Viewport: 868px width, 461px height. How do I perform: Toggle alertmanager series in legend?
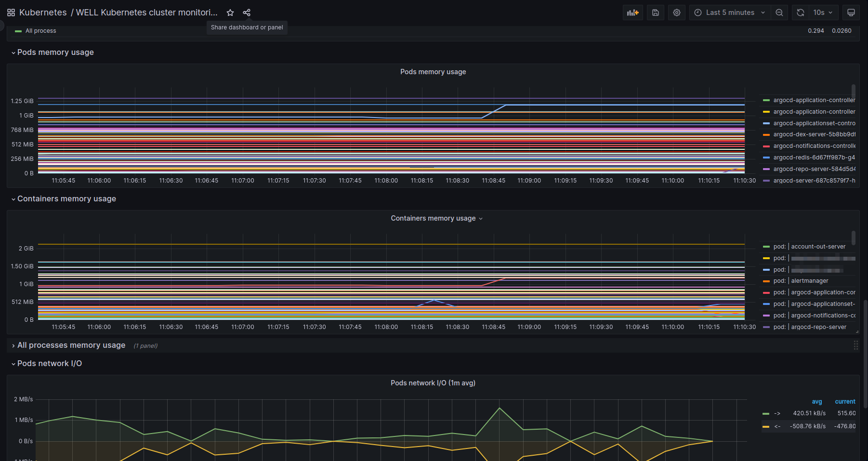point(809,281)
